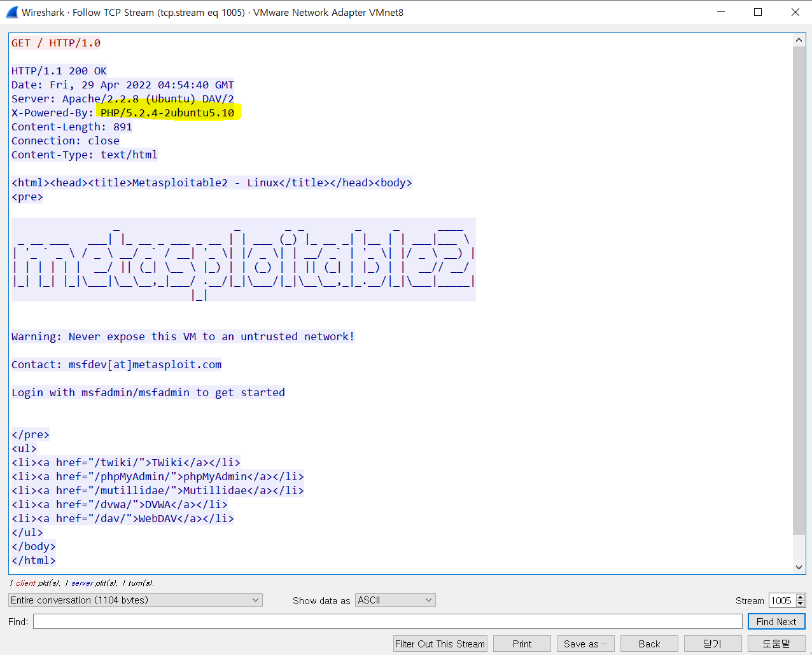Minimize the Follow TCP Stream window

721,12
